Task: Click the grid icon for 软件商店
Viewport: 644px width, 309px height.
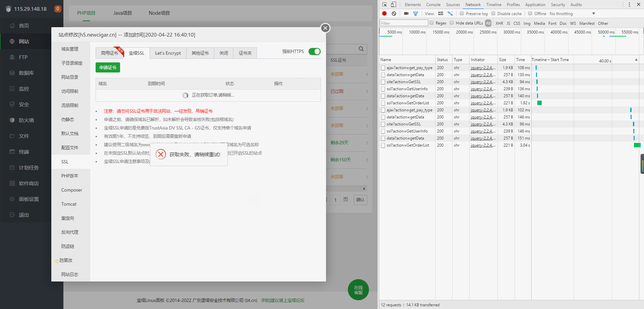Action: [x=12, y=183]
